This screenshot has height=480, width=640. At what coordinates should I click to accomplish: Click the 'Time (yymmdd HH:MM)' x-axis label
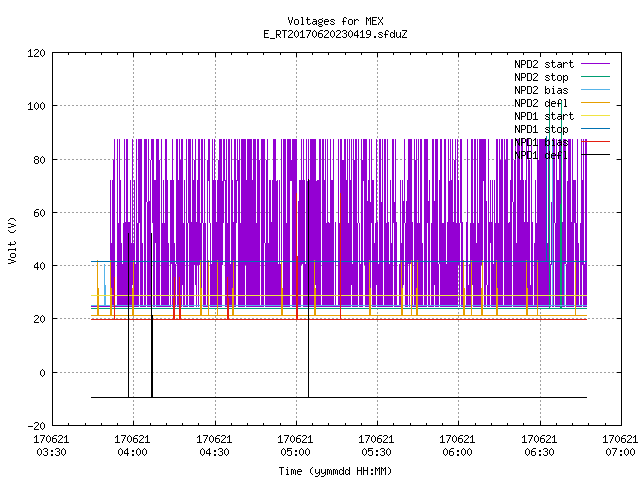tap(335, 471)
